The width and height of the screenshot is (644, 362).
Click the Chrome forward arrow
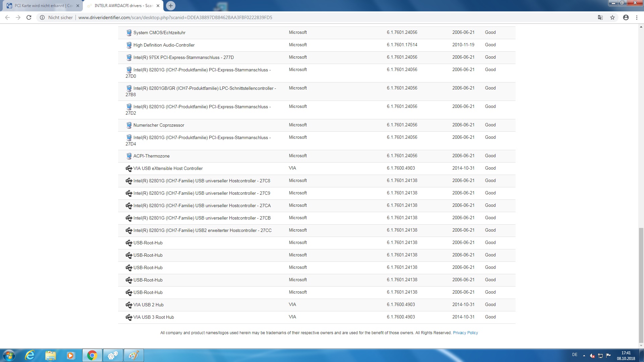coord(18,17)
